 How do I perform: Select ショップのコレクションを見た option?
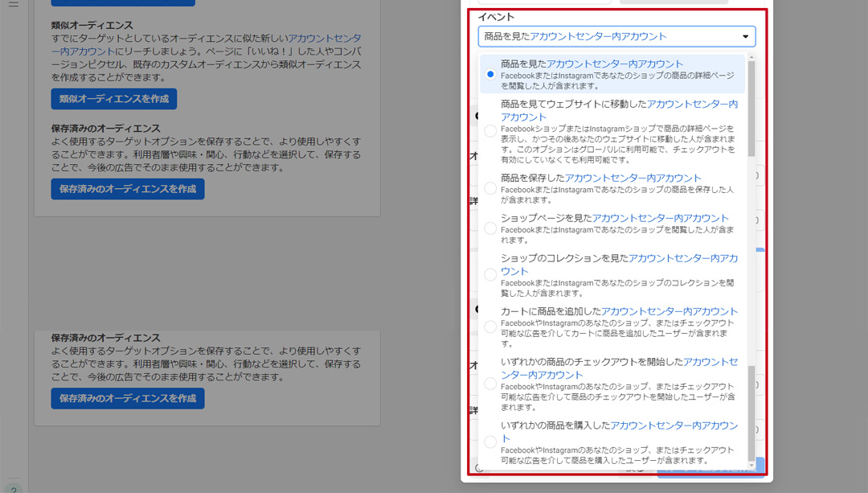pyautogui.click(x=490, y=275)
